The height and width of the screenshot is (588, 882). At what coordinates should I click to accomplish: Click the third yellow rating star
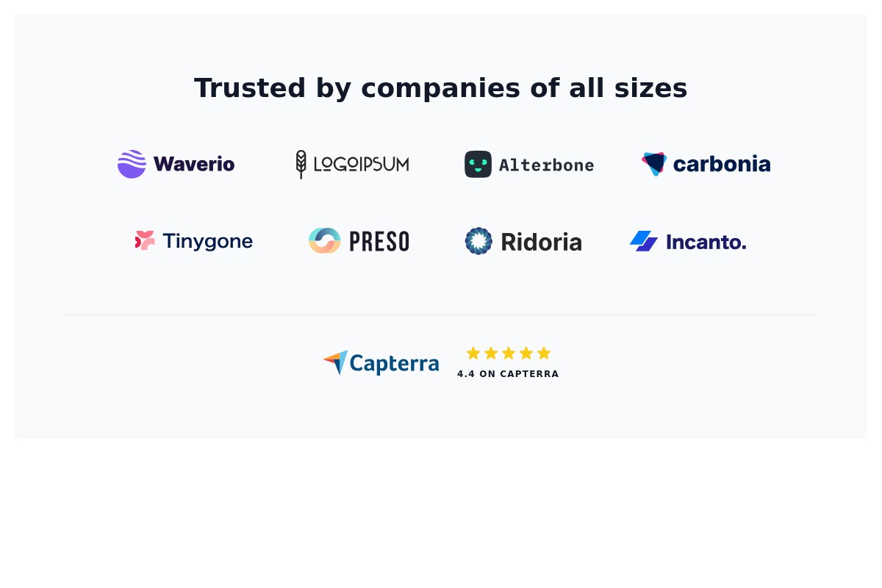pyautogui.click(x=509, y=354)
